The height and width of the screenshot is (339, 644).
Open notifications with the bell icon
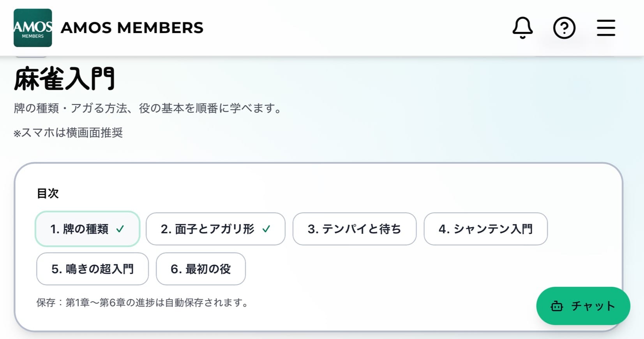click(x=522, y=28)
